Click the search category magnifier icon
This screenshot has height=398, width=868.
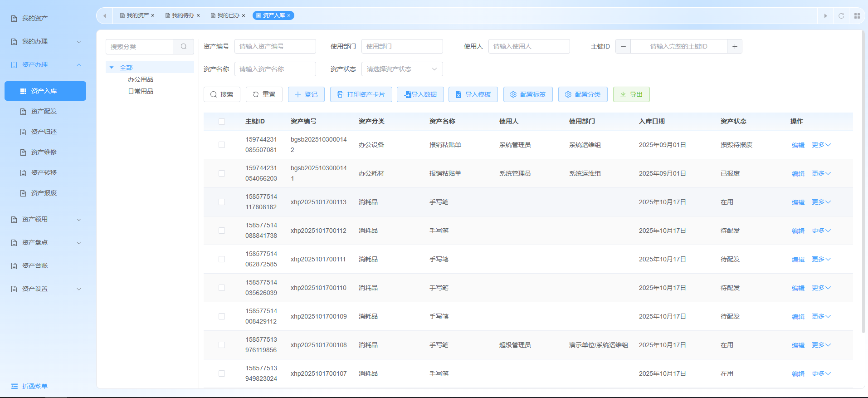click(x=184, y=46)
